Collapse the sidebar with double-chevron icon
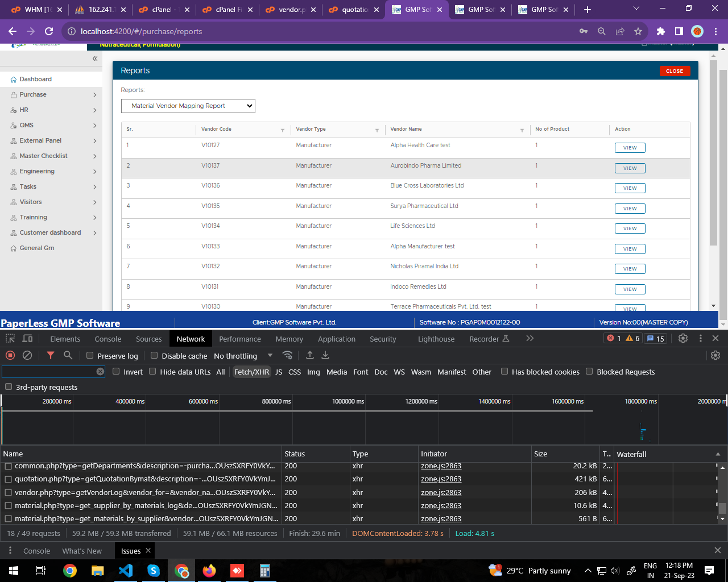 tap(95, 59)
